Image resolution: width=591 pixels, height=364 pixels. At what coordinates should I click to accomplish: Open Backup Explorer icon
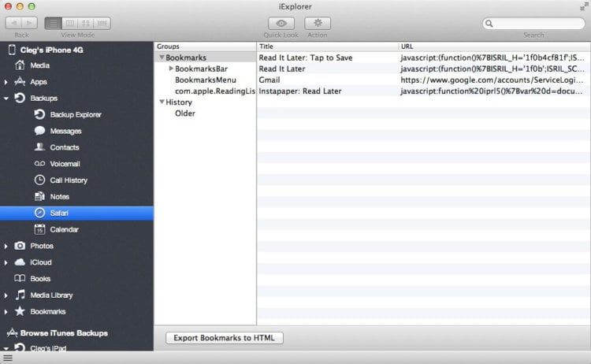39,114
